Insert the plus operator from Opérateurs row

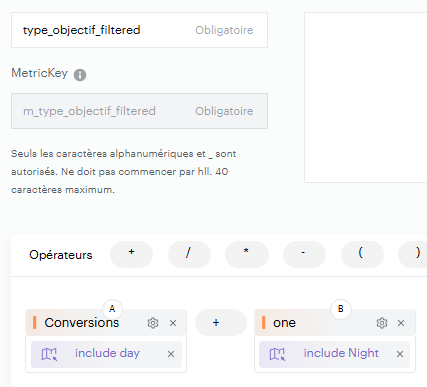click(131, 254)
